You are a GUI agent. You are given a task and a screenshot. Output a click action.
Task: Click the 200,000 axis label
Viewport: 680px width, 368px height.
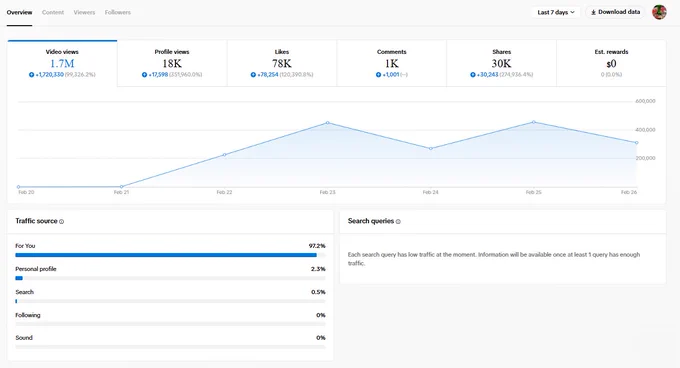[645, 158]
